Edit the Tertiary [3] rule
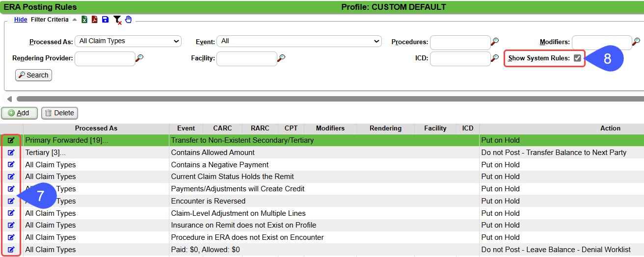The height and width of the screenshot is (257, 644). coord(11,153)
